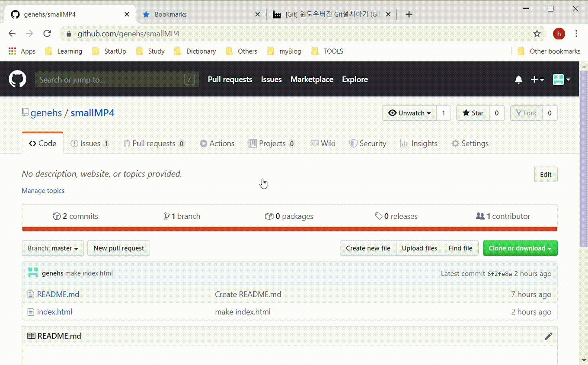Go back to the previous page
588x365 pixels.
coord(12,34)
